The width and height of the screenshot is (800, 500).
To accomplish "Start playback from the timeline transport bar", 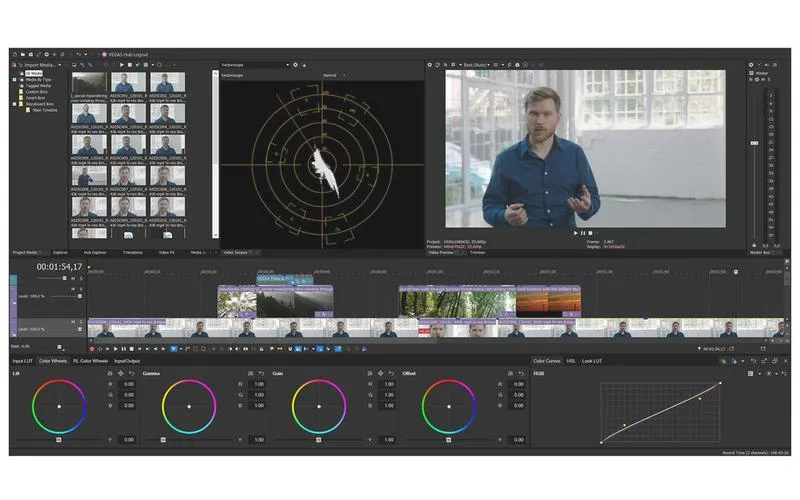I will click(115, 349).
